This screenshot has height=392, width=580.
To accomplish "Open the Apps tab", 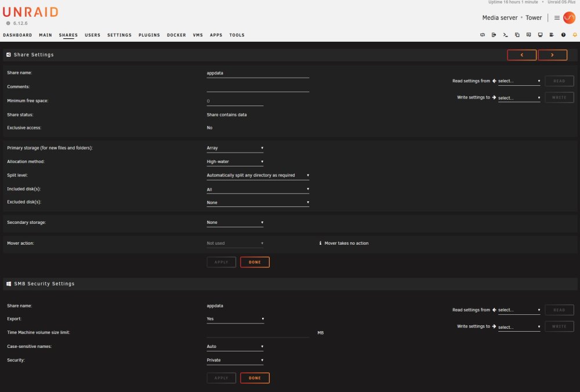I will click(x=216, y=35).
